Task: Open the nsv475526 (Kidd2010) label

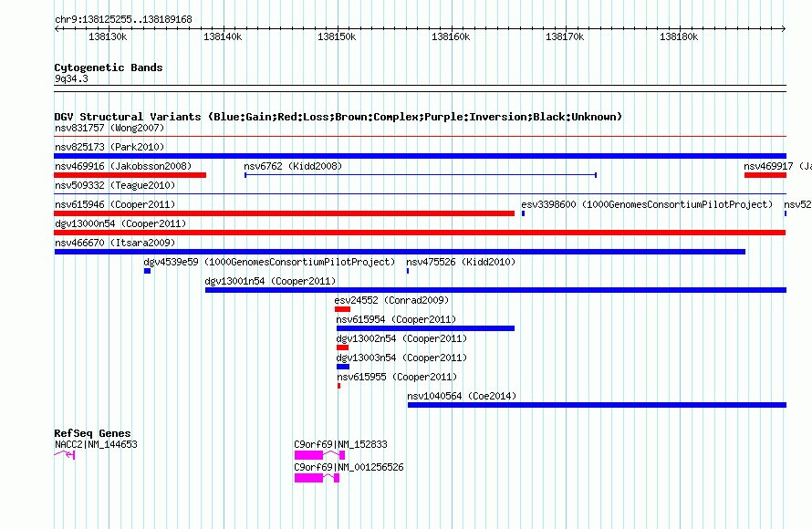Action: coord(461,262)
